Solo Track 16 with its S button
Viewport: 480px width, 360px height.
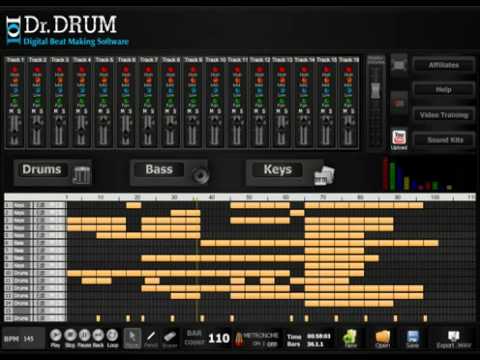[353, 111]
